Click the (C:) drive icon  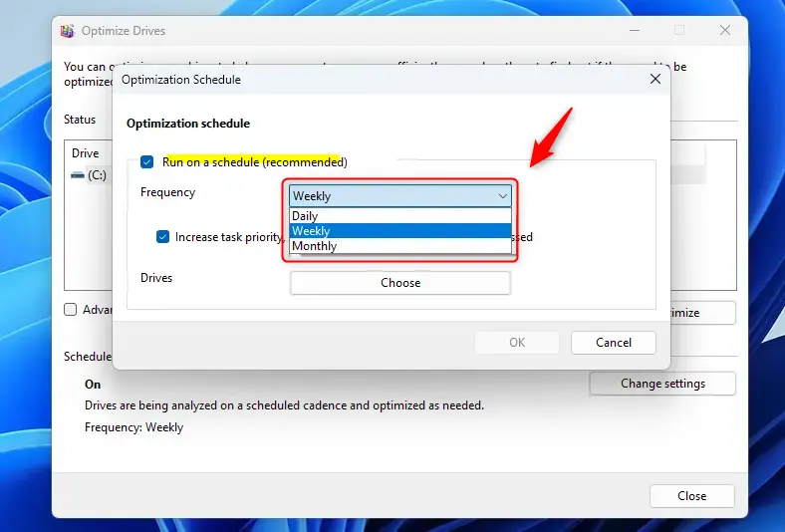77,175
